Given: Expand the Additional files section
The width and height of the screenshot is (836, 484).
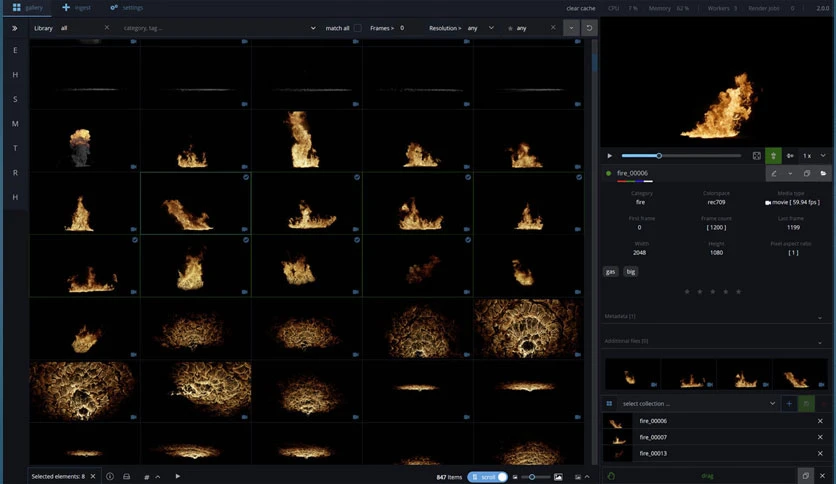Looking at the screenshot, I should coord(820,342).
